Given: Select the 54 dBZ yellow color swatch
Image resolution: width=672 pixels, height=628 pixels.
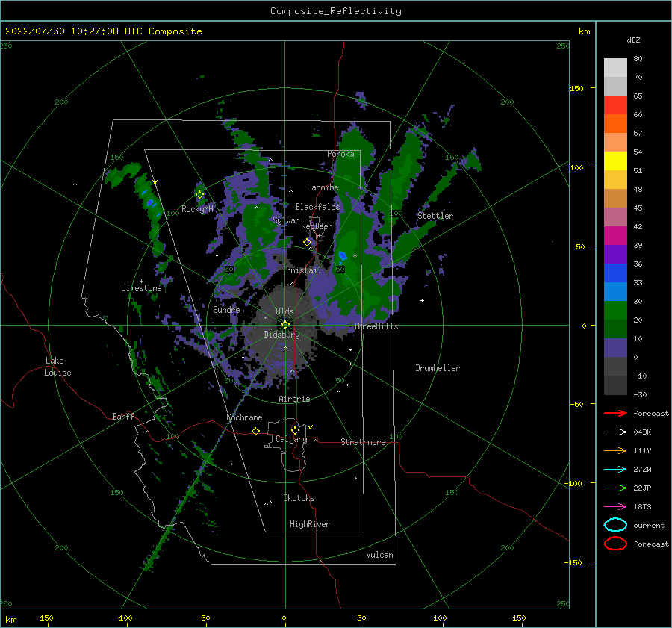Looking at the screenshot, I should coord(615,161).
